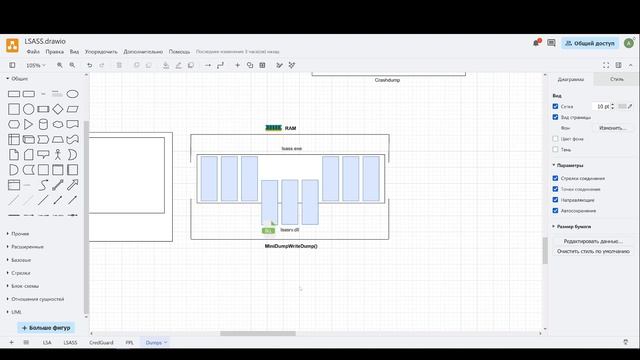Click Очистить стиль по умолчанию button
This screenshot has width=640, height=360.
tap(593, 251)
